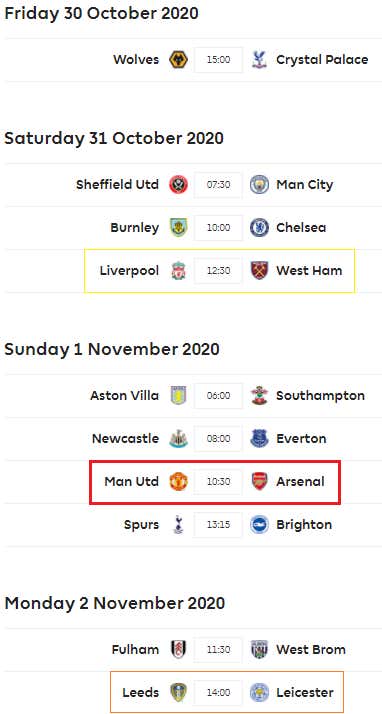382x714 pixels.
Task: Click the Crystal Palace club crest
Action: pos(259,60)
